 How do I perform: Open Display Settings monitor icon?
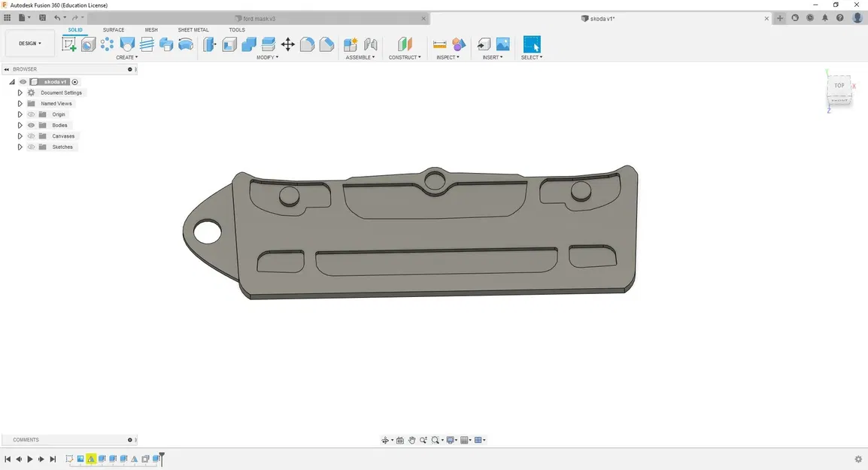tap(451, 440)
